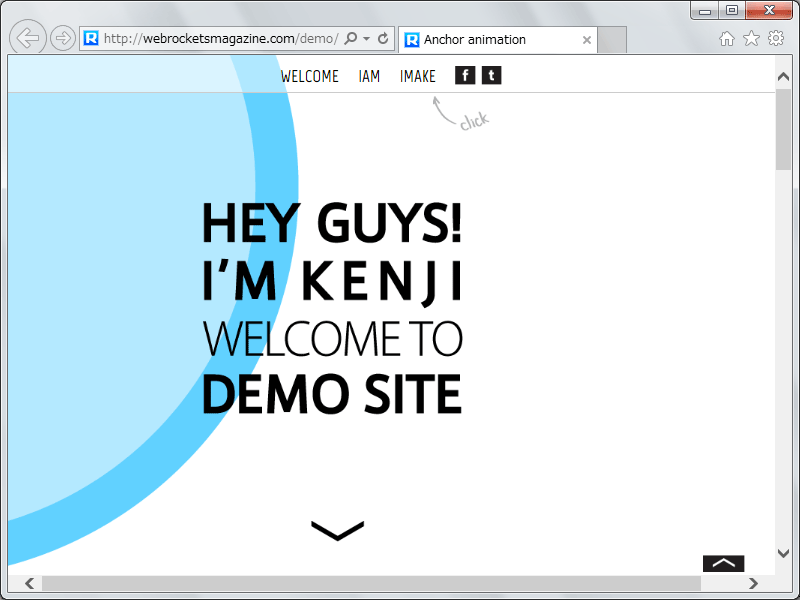Click the search magnifier in the address bar
This screenshot has width=800, height=600.
(x=351, y=38)
